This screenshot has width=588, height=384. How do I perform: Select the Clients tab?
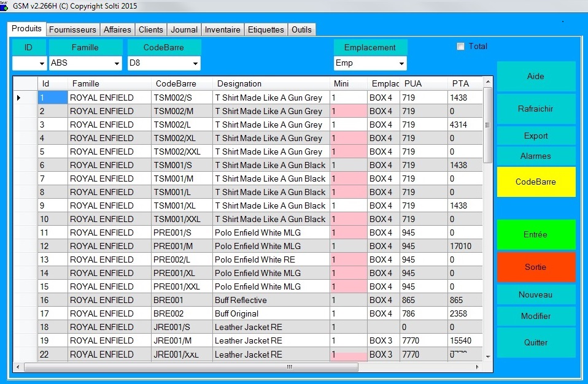tap(151, 29)
